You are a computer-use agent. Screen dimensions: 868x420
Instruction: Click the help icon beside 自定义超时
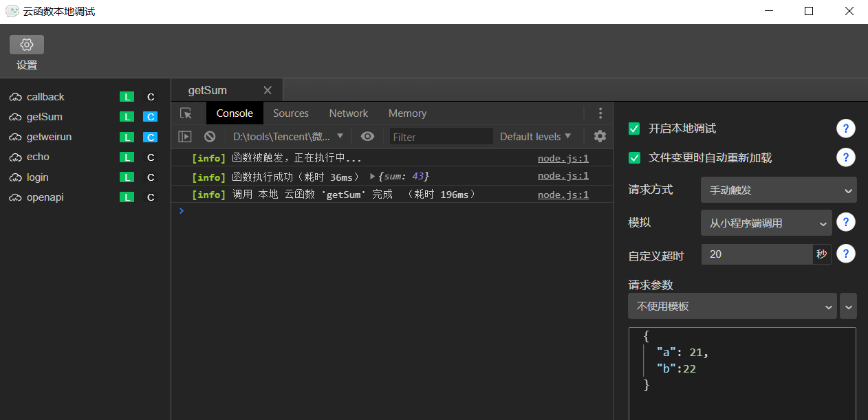[x=846, y=254]
